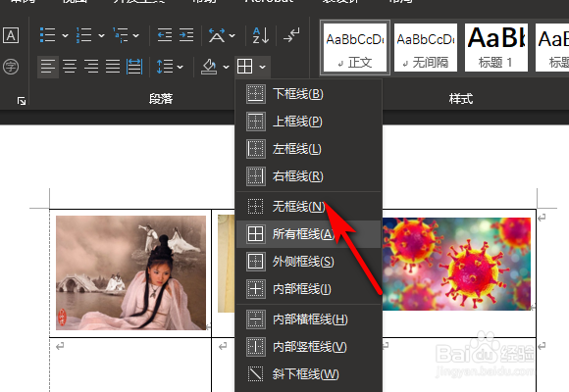This screenshot has width=569, height=392.
Task: Open paragraph settings dialog launcher
Action: (22, 101)
